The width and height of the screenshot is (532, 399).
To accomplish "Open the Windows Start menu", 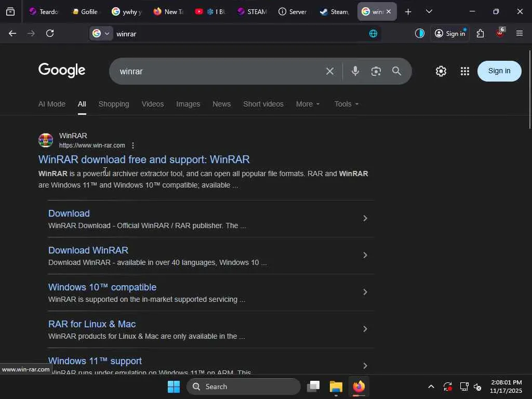I will tap(174, 387).
